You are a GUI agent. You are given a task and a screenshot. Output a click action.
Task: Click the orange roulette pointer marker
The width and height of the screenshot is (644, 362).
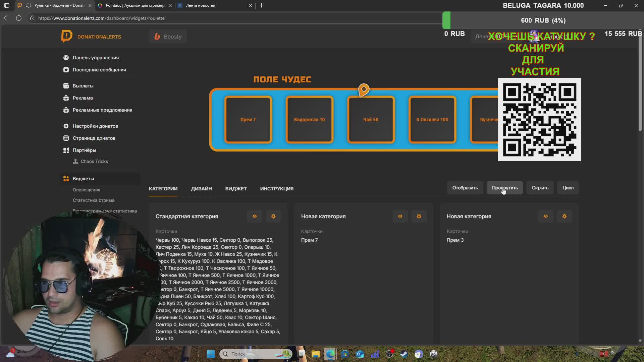[x=364, y=90]
